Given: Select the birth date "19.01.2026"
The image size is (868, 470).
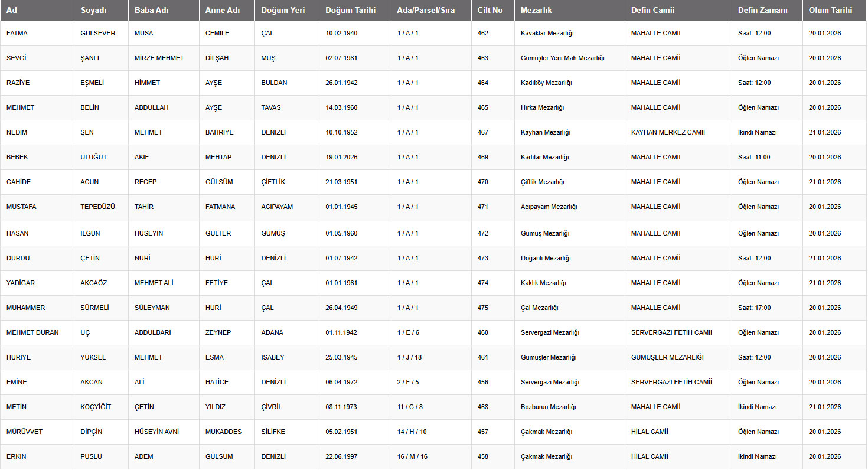Looking at the screenshot, I should tap(341, 157).
